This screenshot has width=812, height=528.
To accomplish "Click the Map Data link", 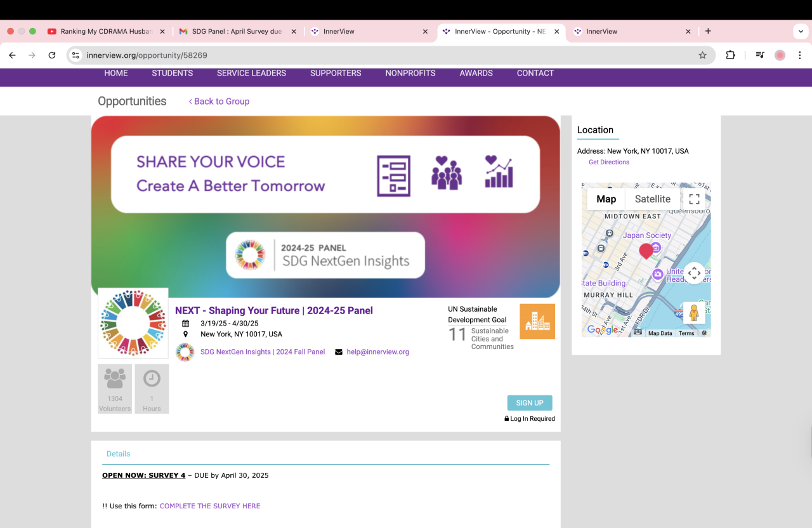I will [660, 333].
